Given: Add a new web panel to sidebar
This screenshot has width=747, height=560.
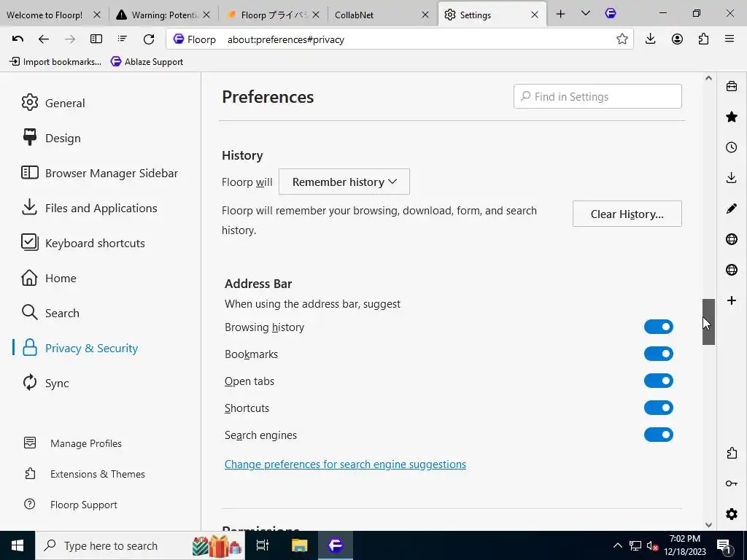Looking at the screenshot, I should pos(731,300).
